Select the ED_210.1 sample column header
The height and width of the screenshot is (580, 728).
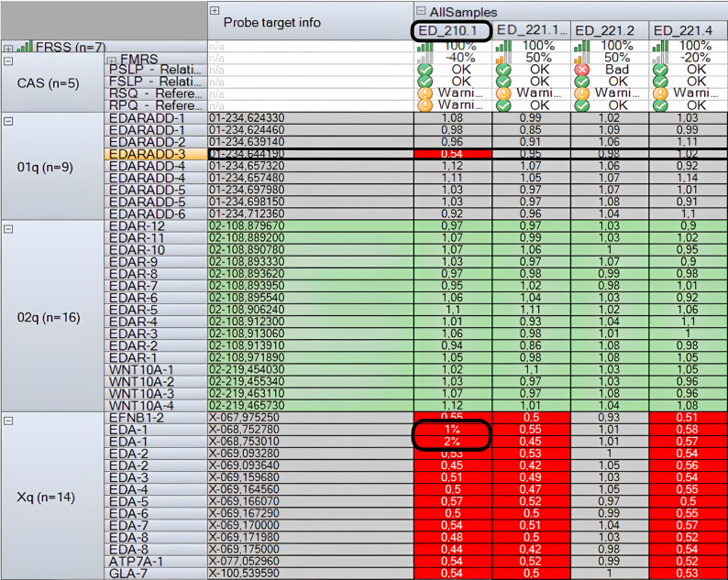(x=451, y=30)
